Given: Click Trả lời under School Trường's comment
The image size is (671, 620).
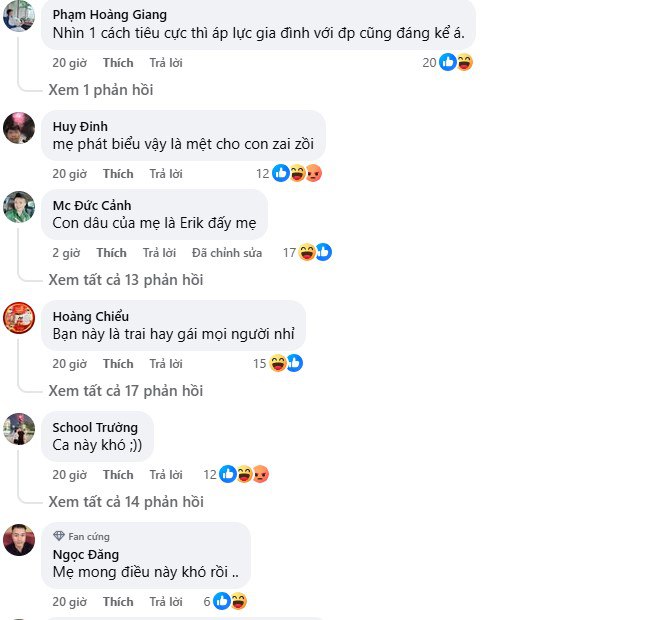Looking at the screenshot, I should pos(166,475).
